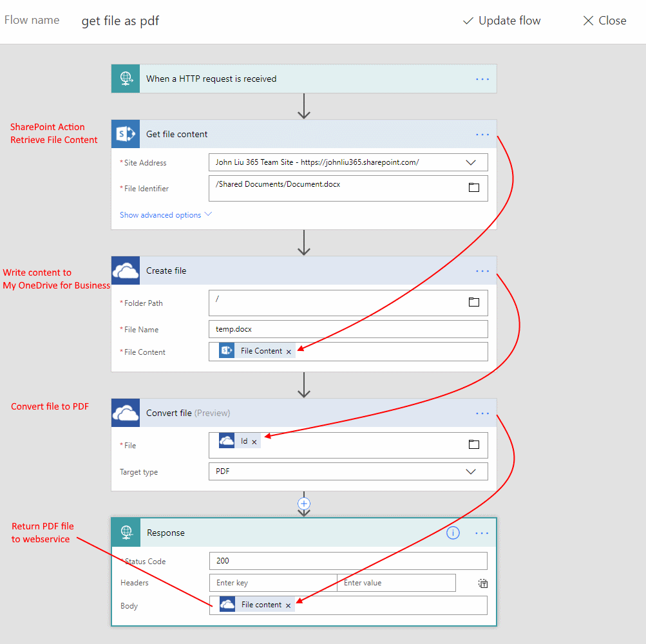Open Create file step's ellipsis menu
646x644 pixels.
[482, 271]
